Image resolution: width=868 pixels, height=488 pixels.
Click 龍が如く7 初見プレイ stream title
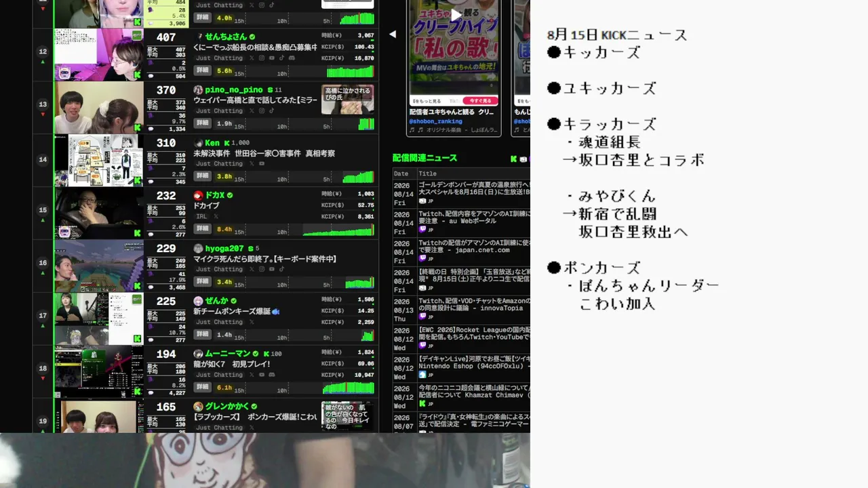[x=232, y=365]
